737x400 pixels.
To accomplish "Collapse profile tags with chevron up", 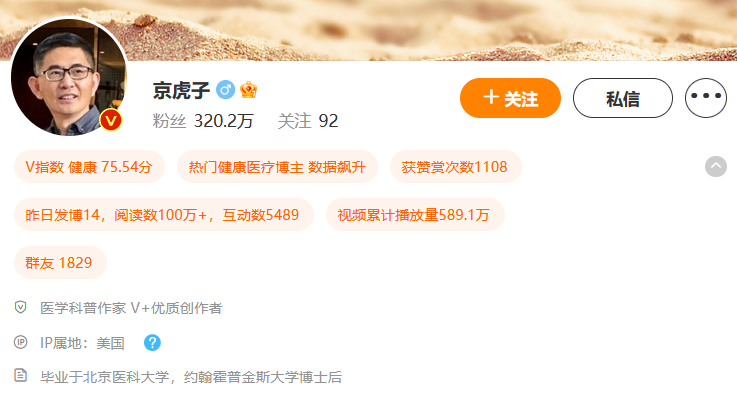I will 715,166.
